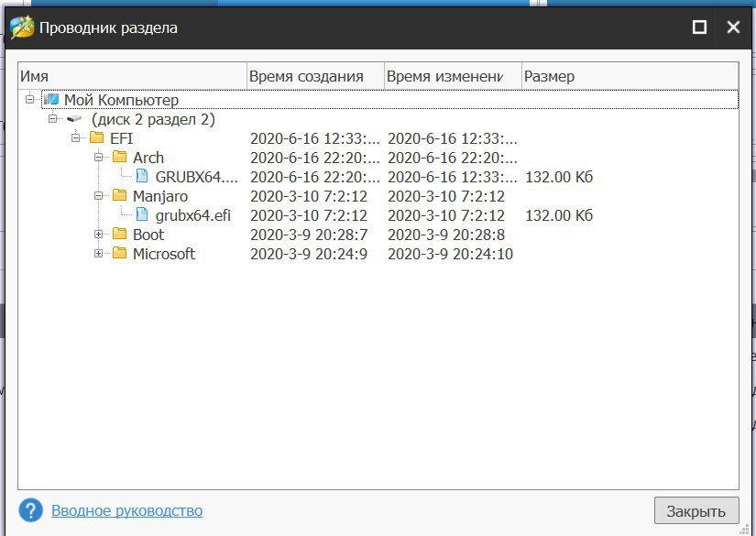Select the Manjaro folder name

(160, 196)
